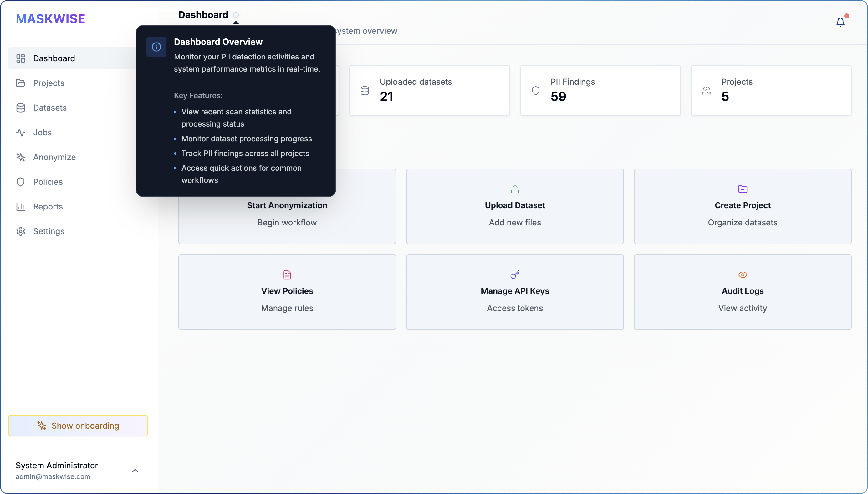Click "Add new files" subtitle text

tap(515, 223)
